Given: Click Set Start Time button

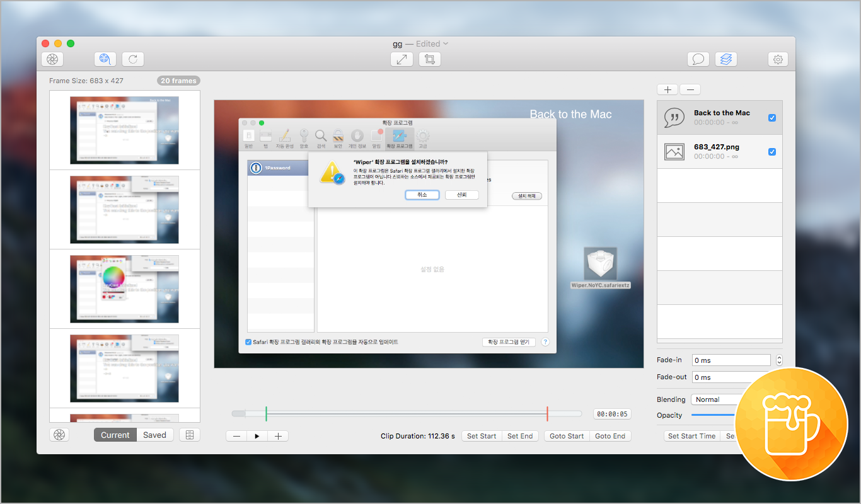Looking at the screenshot, I should pos(691,436).
